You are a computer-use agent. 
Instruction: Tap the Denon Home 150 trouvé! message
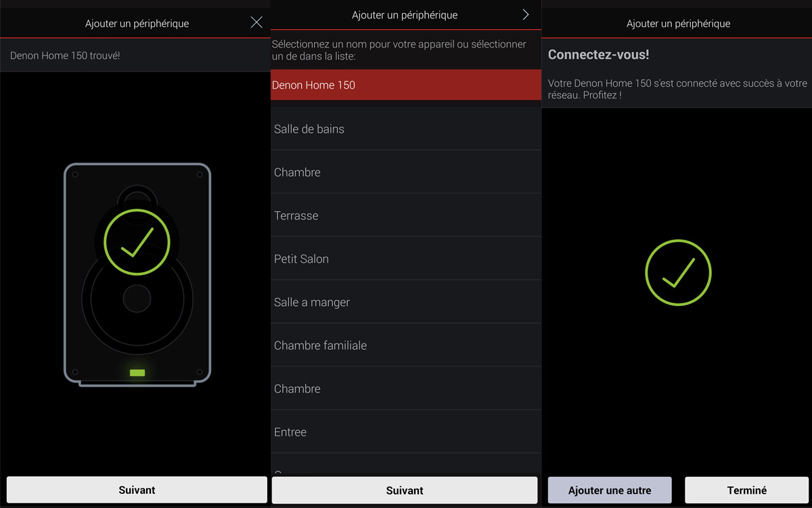(65, 56)
